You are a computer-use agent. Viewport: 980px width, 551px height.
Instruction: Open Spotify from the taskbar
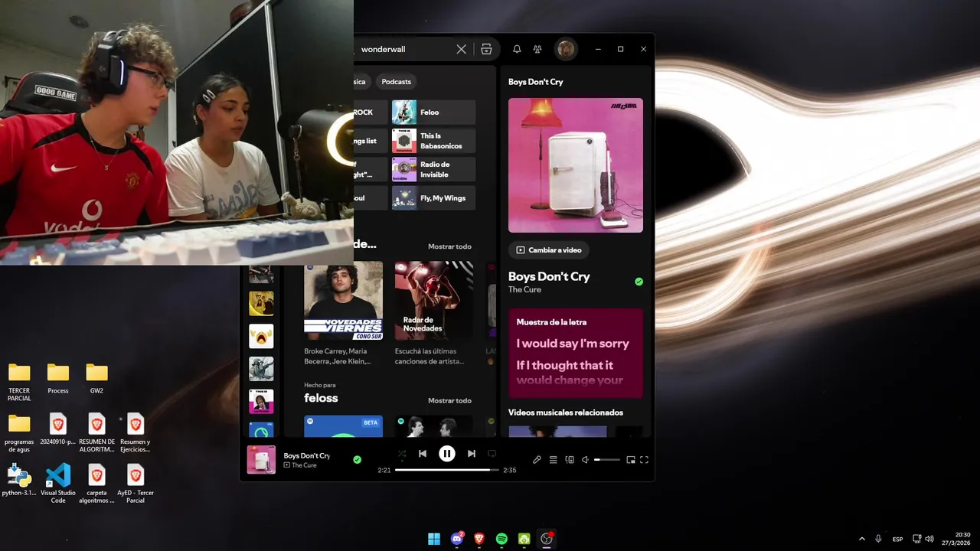pyautogui.click(x=501, y=539)
